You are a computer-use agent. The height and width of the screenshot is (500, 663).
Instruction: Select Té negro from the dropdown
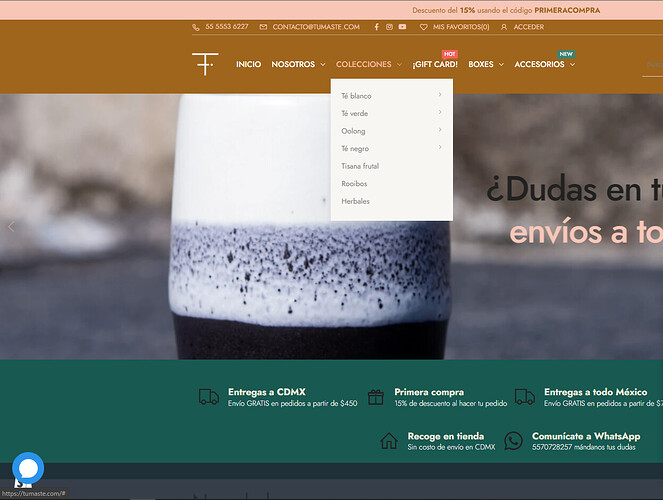tap(355, 149)
